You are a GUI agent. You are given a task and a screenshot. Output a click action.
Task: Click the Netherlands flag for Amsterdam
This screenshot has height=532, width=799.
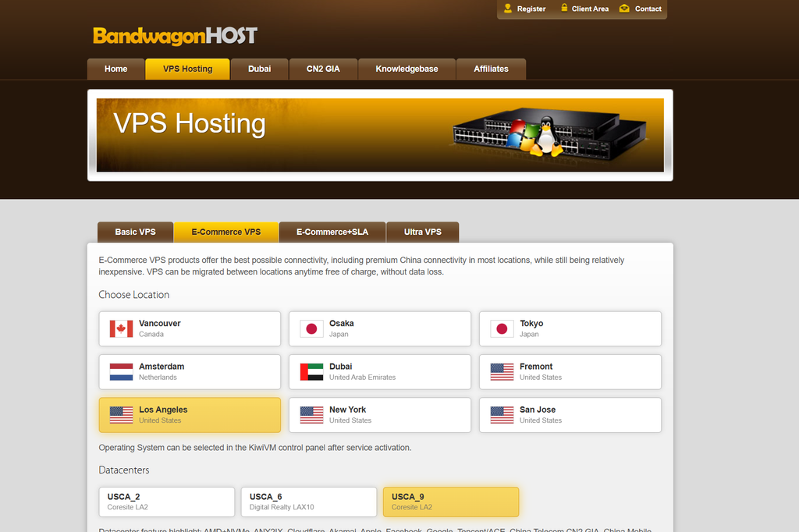click(x=121, y=372)
